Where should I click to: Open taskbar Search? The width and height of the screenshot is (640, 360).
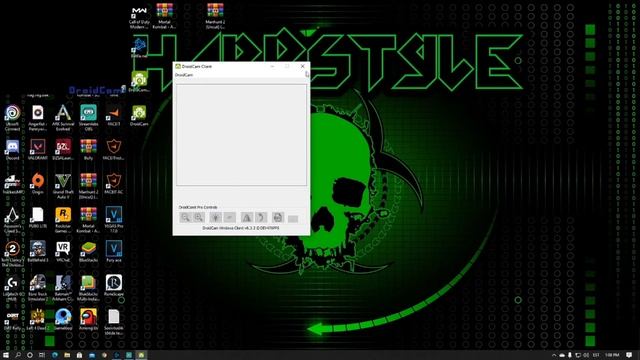pos(18,355)
